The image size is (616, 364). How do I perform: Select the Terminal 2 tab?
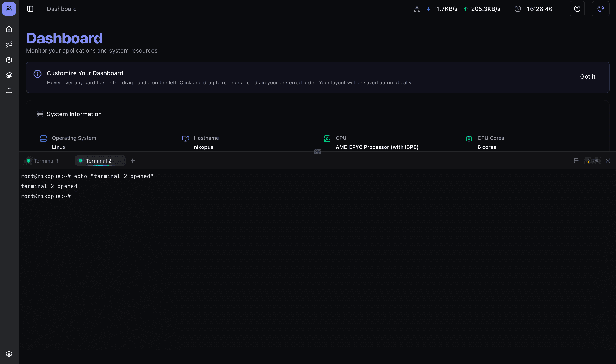[98, 161]
